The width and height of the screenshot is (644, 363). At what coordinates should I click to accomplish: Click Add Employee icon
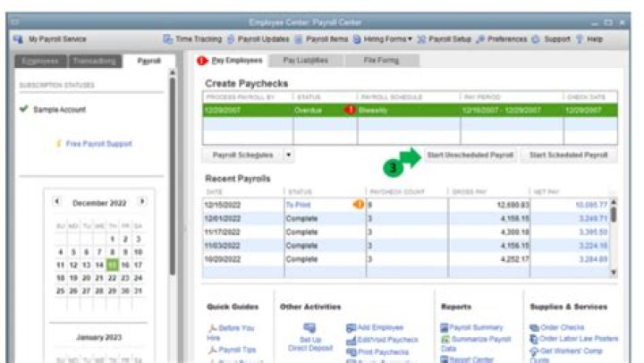352,328
